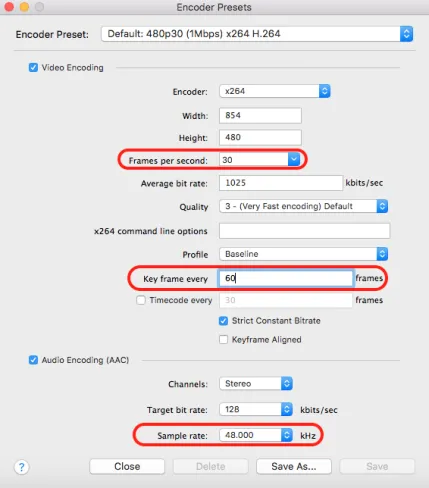Image resolution: width=429 pixels, height=488 pixels.
Task: Open the Encoder x264 dropdown
Action: point(275,91)
